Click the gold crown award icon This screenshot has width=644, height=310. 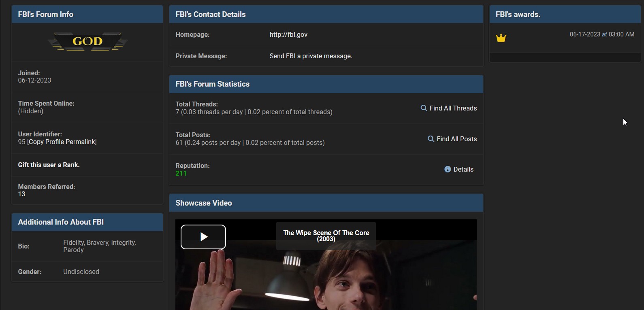click(501, 38)
